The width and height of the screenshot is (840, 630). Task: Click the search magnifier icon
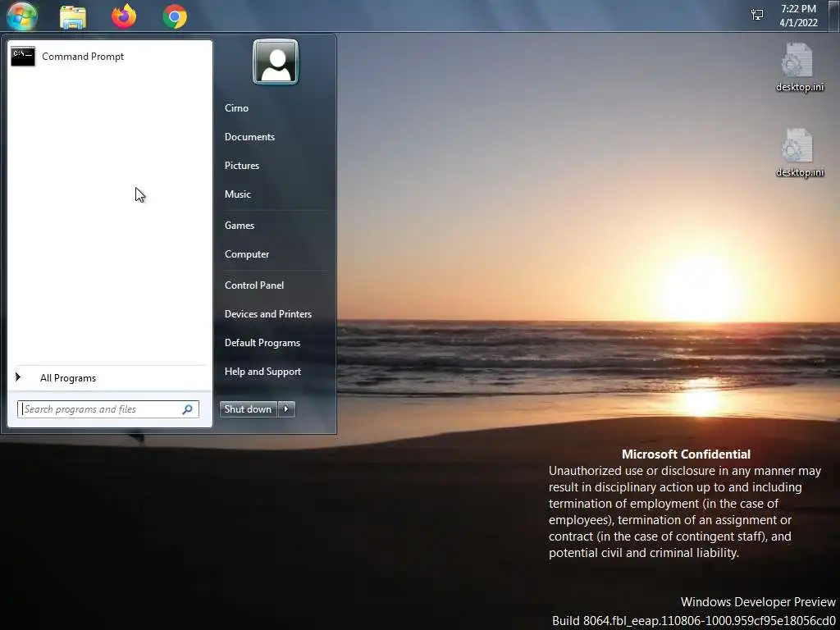click(188, 409)
